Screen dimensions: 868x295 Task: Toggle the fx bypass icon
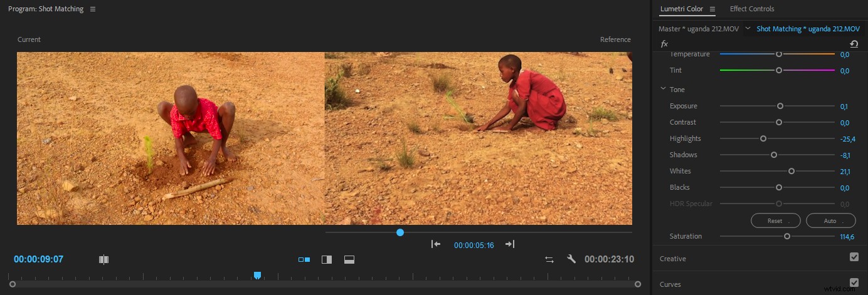665,44
